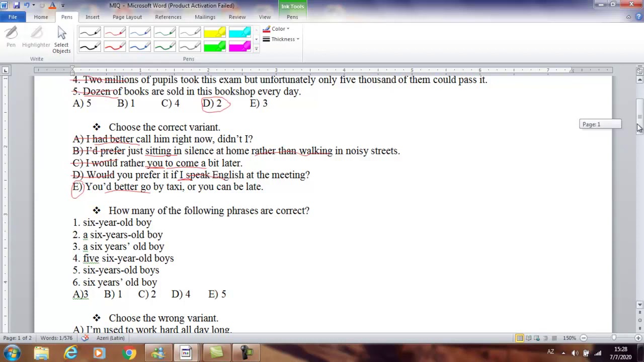Open Customize Quick Access Toolbar dropdown
Screen dimensions: 644x362
point(63,6)
